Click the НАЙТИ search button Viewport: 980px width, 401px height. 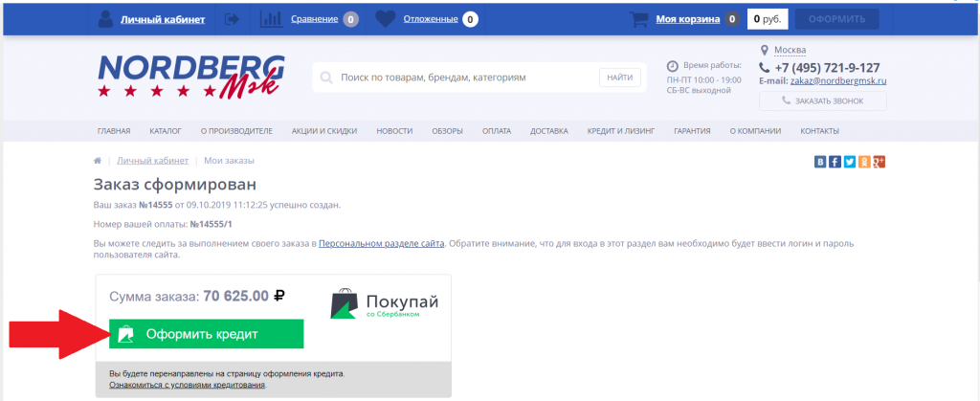(x=620, y=78)
